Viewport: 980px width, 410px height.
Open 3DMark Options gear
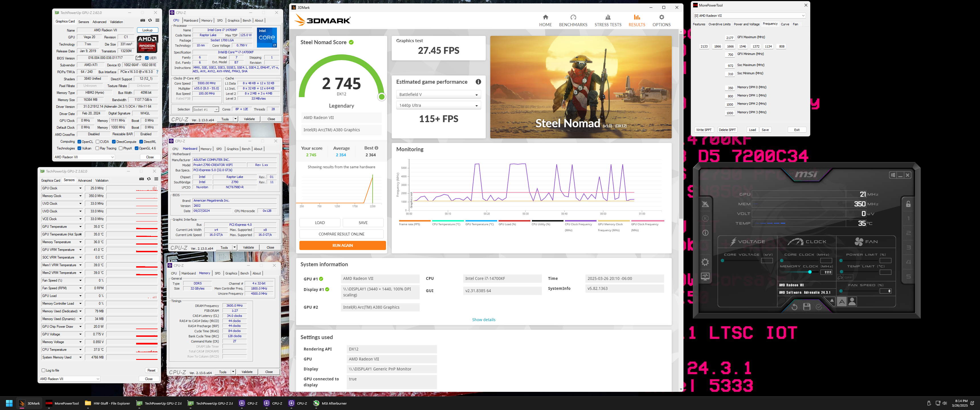click(x=661, y=20)
